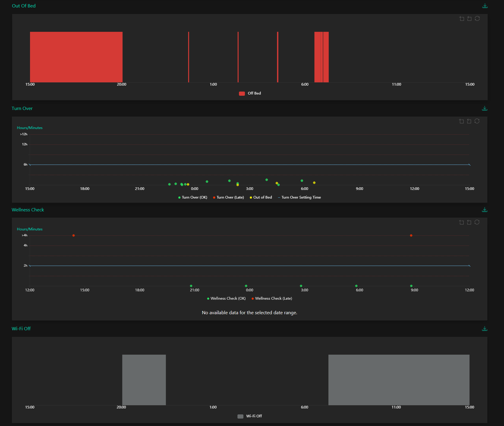The width and height of the screenshot is (504, 426).
Task: Activate area zoom on Wellness Check chart
Action: [x=461, y=222]
